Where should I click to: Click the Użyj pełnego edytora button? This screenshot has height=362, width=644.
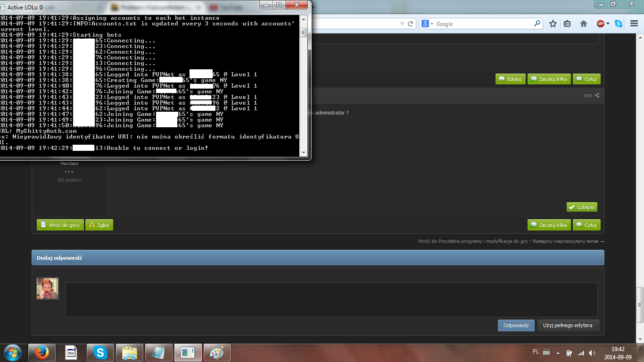coord(569,325)
